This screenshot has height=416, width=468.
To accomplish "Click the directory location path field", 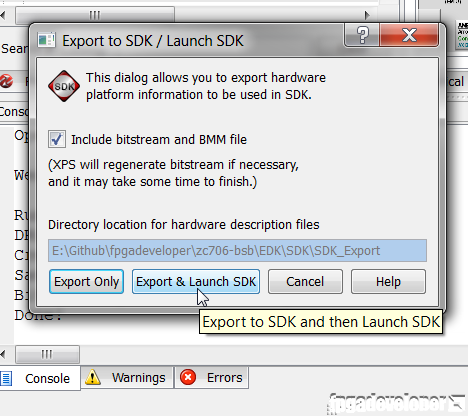I will (x=237, y=250).
